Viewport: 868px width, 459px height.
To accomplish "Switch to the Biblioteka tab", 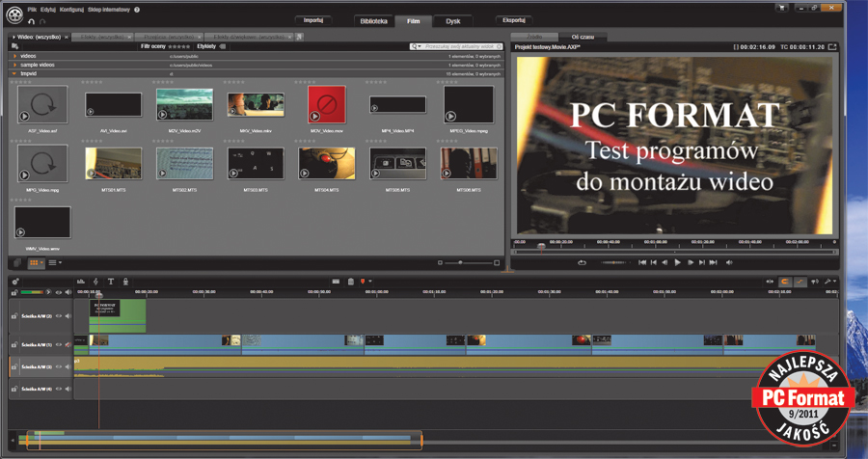I will [x=373, y=20].
